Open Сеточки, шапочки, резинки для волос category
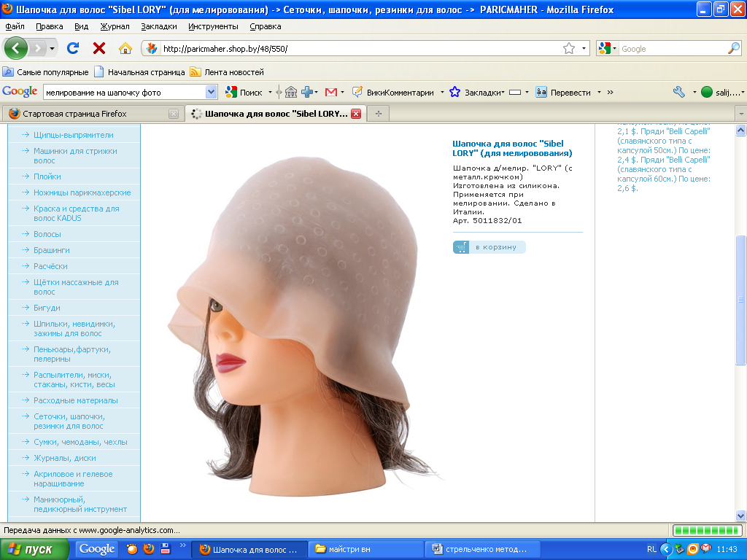The image size is (747, 560). point(69,421)
